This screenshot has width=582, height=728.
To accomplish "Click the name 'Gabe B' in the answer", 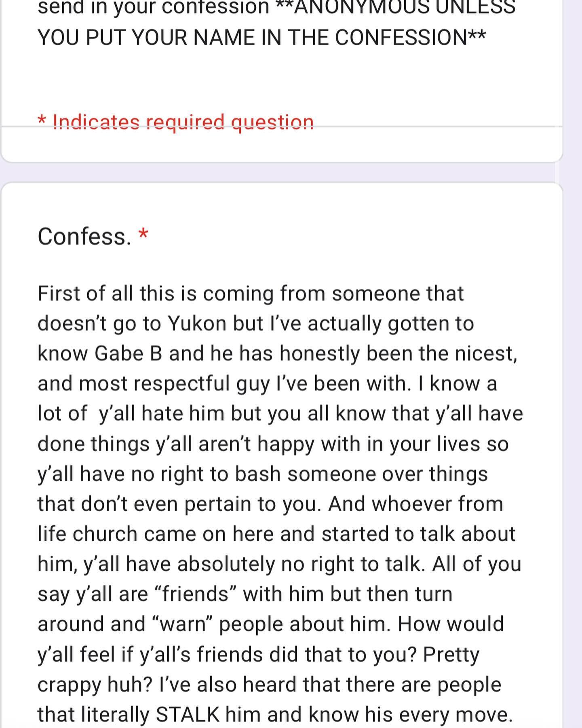I will [128, 353].
